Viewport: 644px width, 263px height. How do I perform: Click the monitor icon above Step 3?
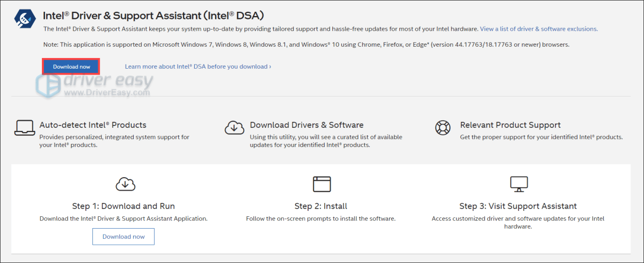518,184
